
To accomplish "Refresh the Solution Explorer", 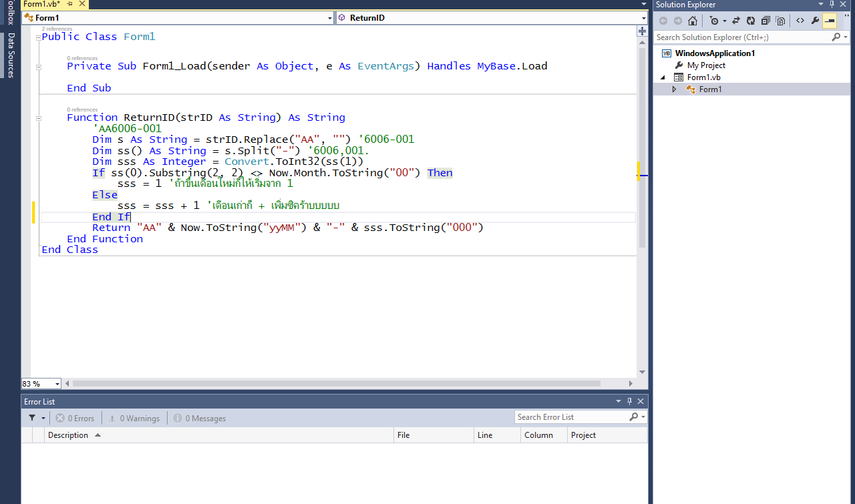I will pyautogui.click(x=751, y=21).
